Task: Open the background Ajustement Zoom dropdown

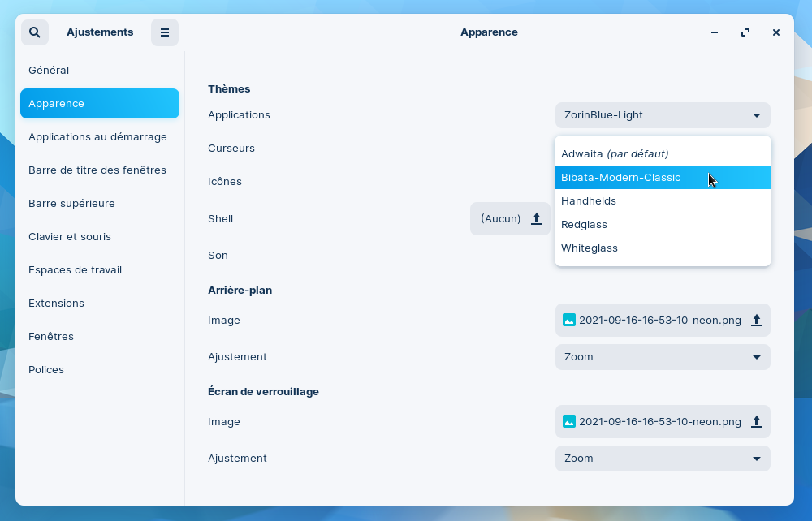Action: click(663, 357)
